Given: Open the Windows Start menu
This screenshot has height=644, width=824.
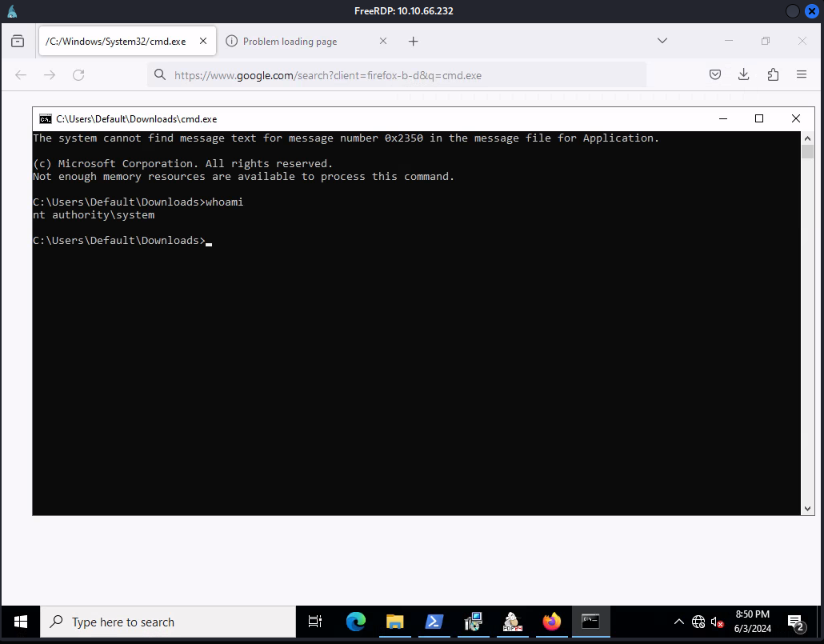Looking at the screenshot, I should click(x=20, y=622).
